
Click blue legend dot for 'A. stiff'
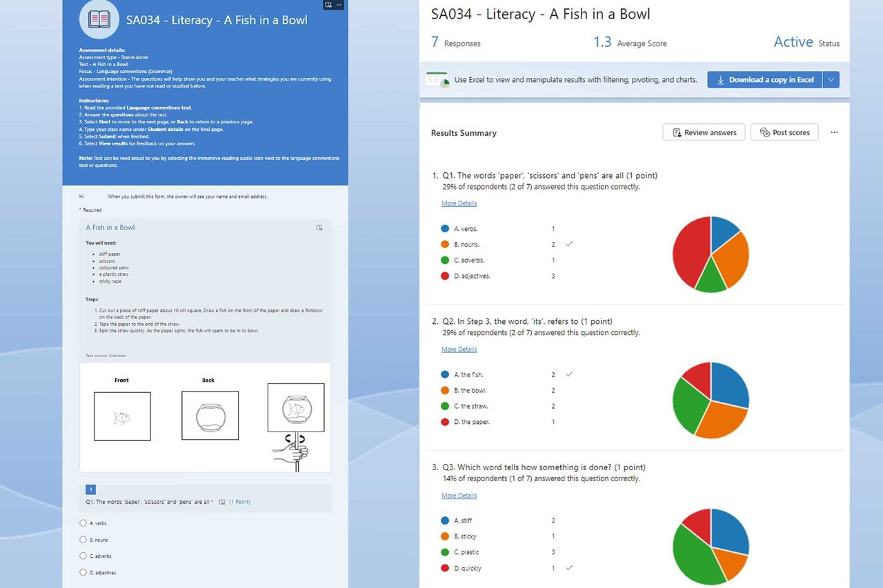click(x=445, y=520)
